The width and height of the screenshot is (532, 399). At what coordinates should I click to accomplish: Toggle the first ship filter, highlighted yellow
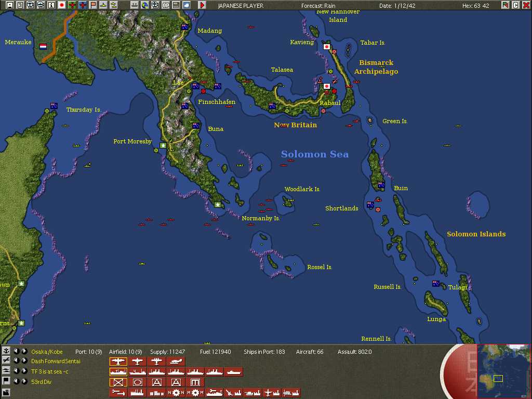point(118,372)
